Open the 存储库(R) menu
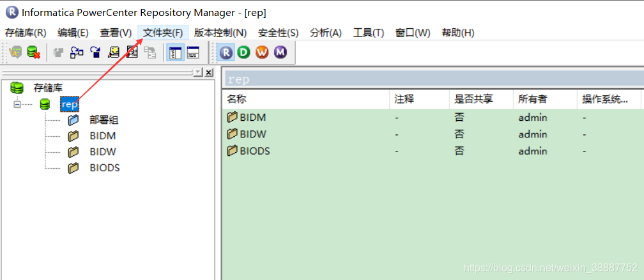 tap(26, 33)
